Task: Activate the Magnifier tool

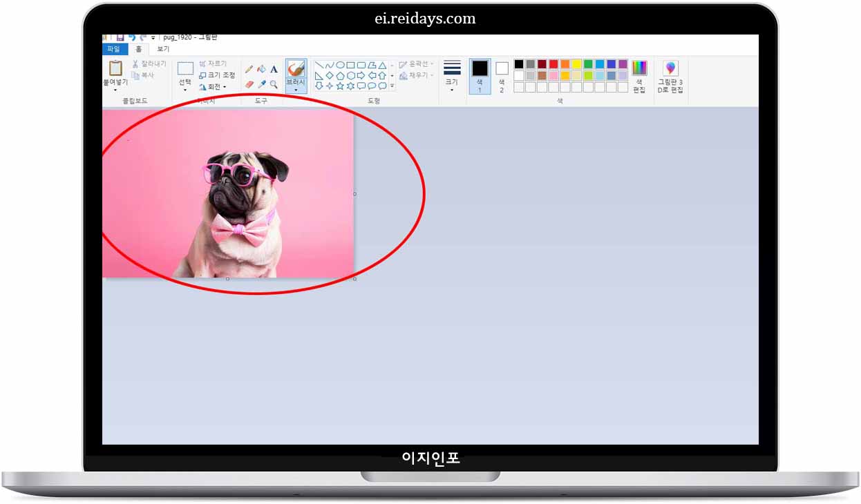Action: tap(274, 84)
